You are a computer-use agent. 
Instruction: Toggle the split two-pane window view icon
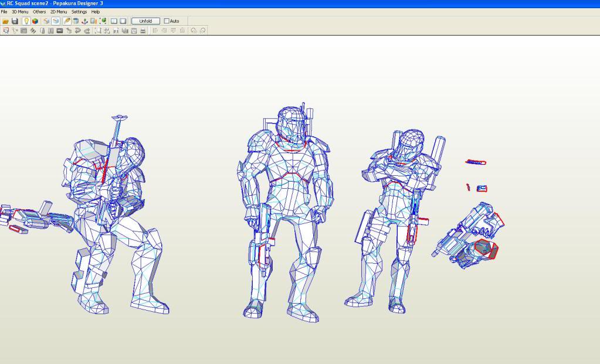point(114,21)
